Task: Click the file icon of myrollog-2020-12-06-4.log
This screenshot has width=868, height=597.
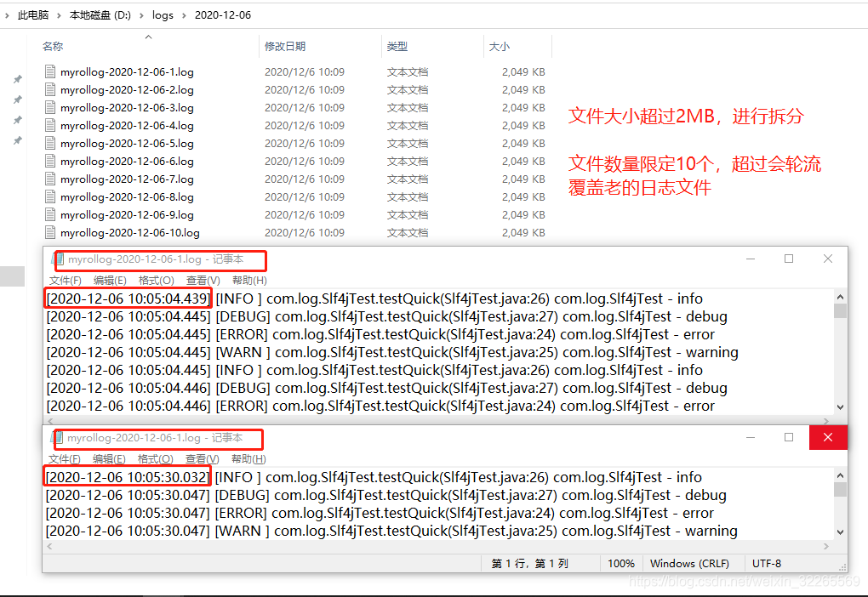Action: 50,125
